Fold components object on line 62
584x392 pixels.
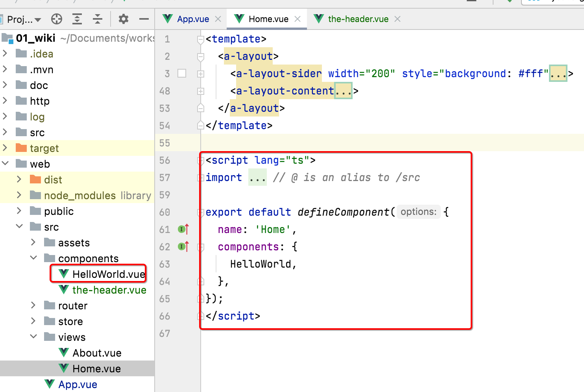pyautogui.click(x=201, y=247)
